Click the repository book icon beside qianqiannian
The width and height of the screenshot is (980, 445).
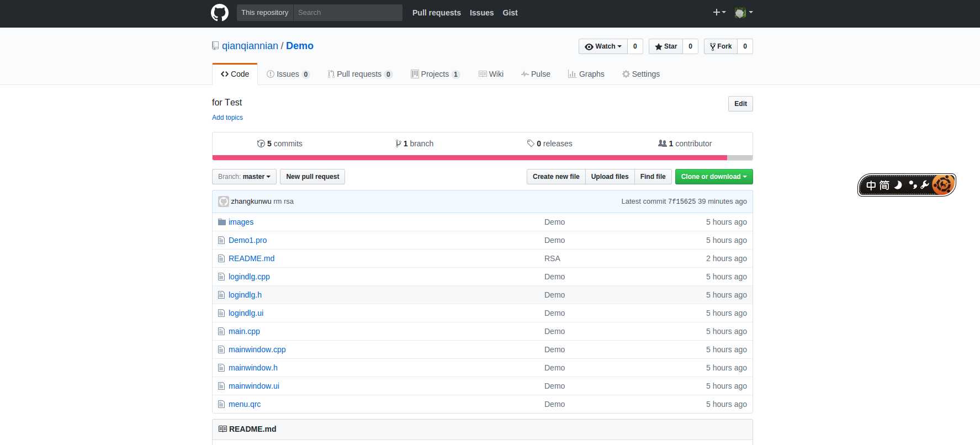point(215,46)
